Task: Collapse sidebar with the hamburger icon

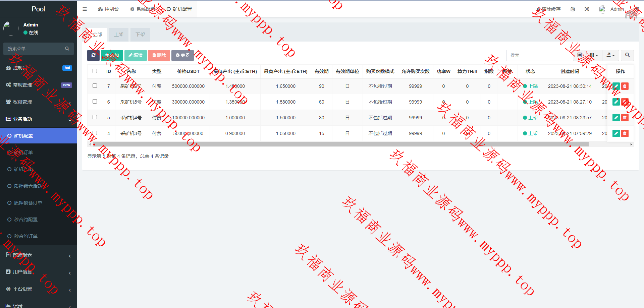Action: tap(85, 9)
